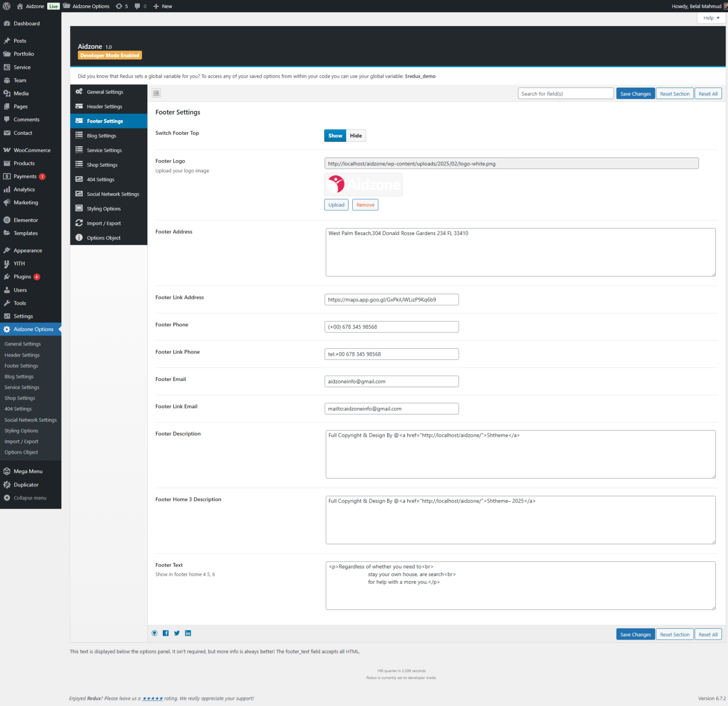Open the Facebook icon in panel footer
Screen dimensions: 728x706
coord(166,633)
